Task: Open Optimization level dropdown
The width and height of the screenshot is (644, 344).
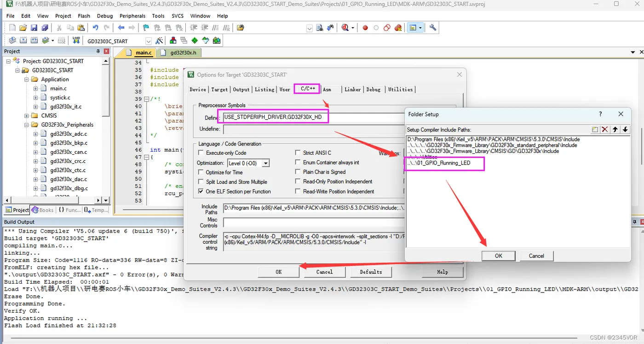Action: pyautogui.click(x=265, y=163)
